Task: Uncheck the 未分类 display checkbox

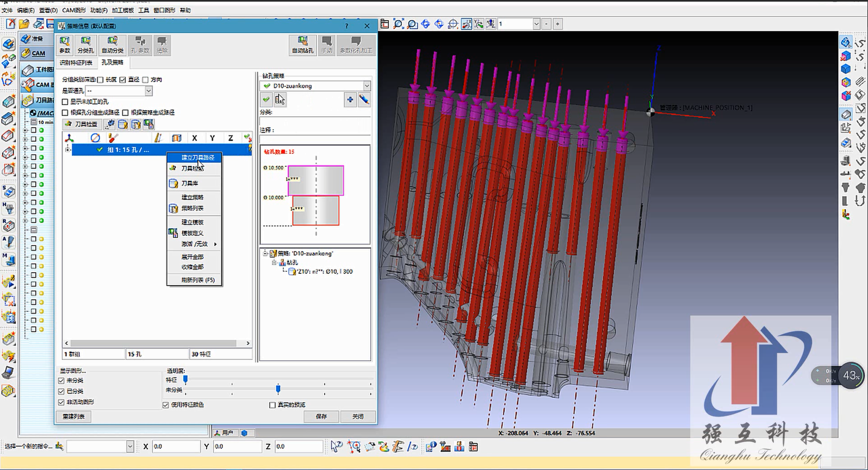Action: coord(61,380)
